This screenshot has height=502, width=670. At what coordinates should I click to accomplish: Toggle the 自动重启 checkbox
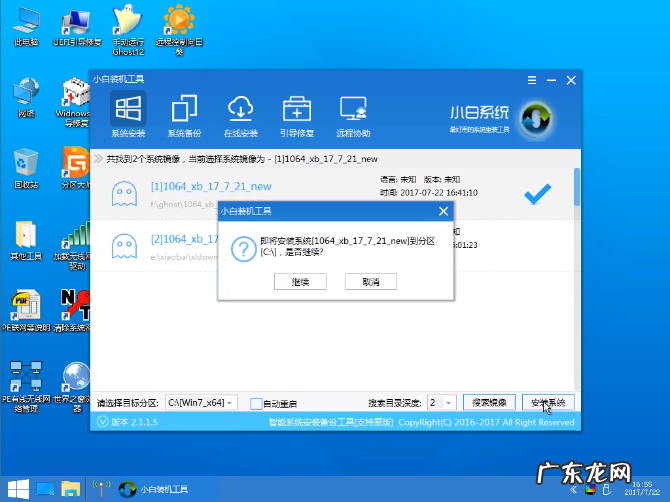pos(256,403)
